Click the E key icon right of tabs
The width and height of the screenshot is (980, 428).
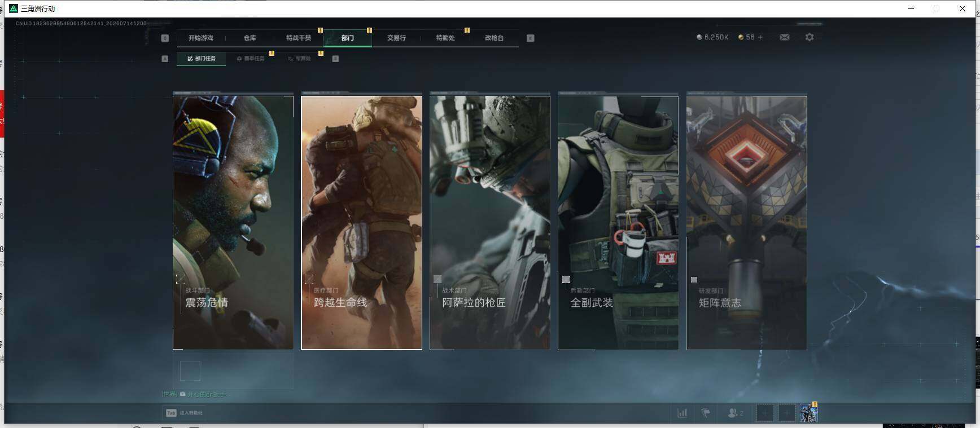click(x=530, y=38)
